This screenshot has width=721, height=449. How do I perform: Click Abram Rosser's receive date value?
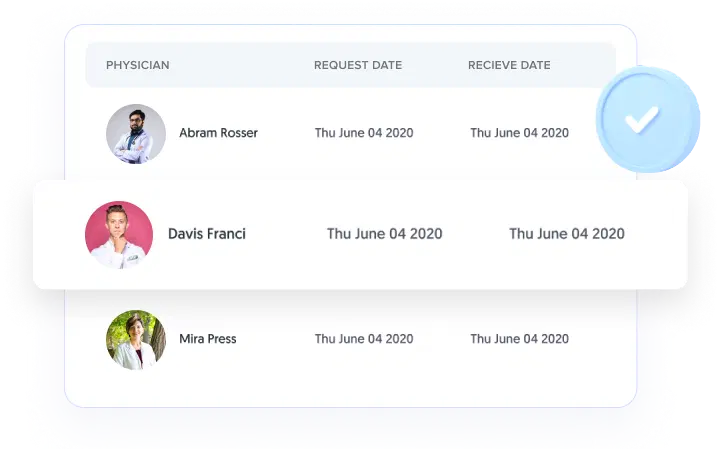pos(519,133)
